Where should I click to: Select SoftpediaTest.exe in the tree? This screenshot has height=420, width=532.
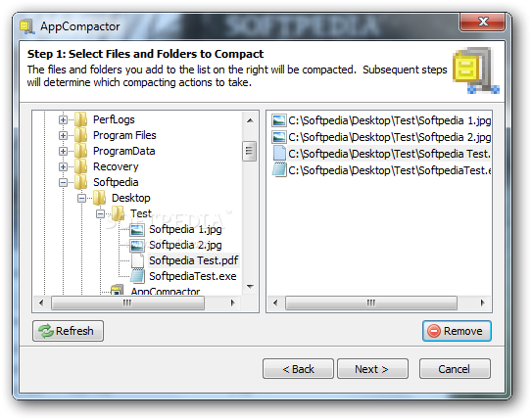coord(193,276)
